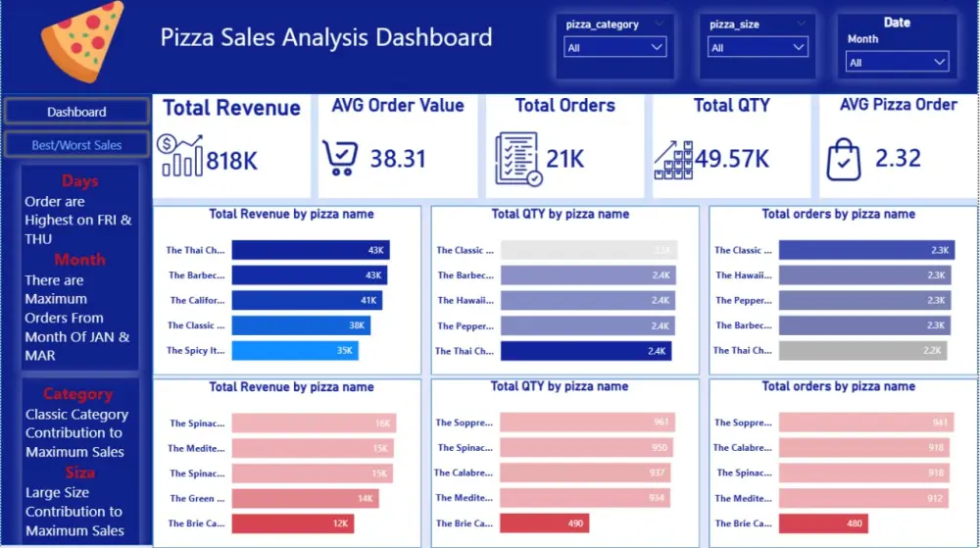Click the 38.31 average order value

coord(398,159)
